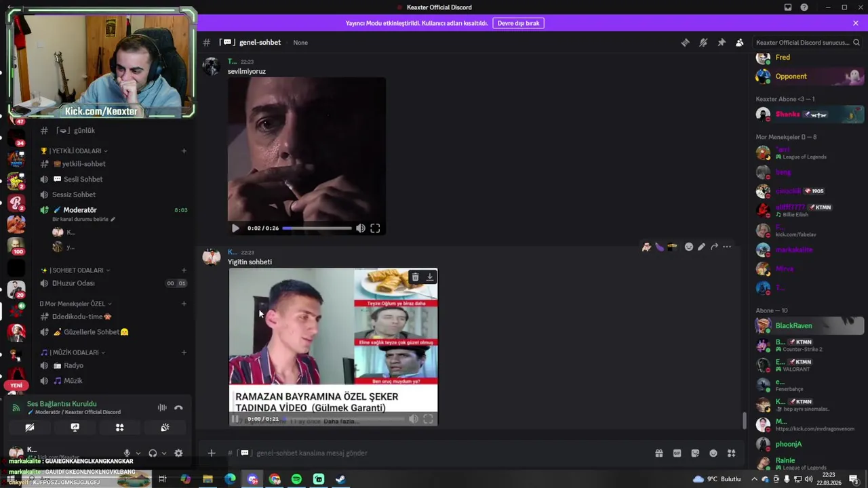868x488 pixels.
Task: Open the sticker picker
Action: [x=695, y=453]
